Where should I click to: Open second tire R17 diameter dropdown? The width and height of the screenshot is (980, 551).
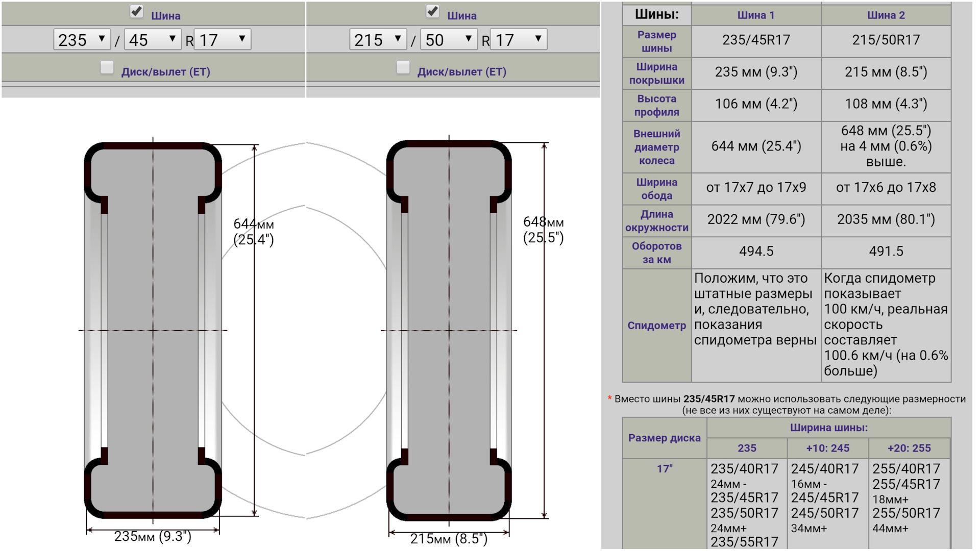point(519,39)
